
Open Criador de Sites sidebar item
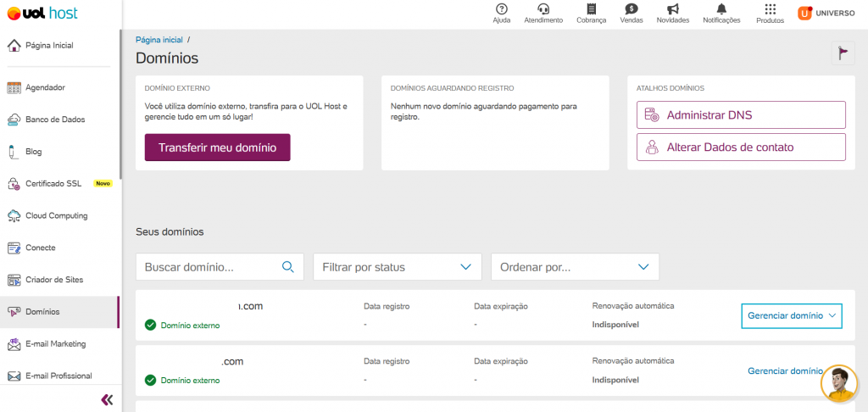[54, 280]
